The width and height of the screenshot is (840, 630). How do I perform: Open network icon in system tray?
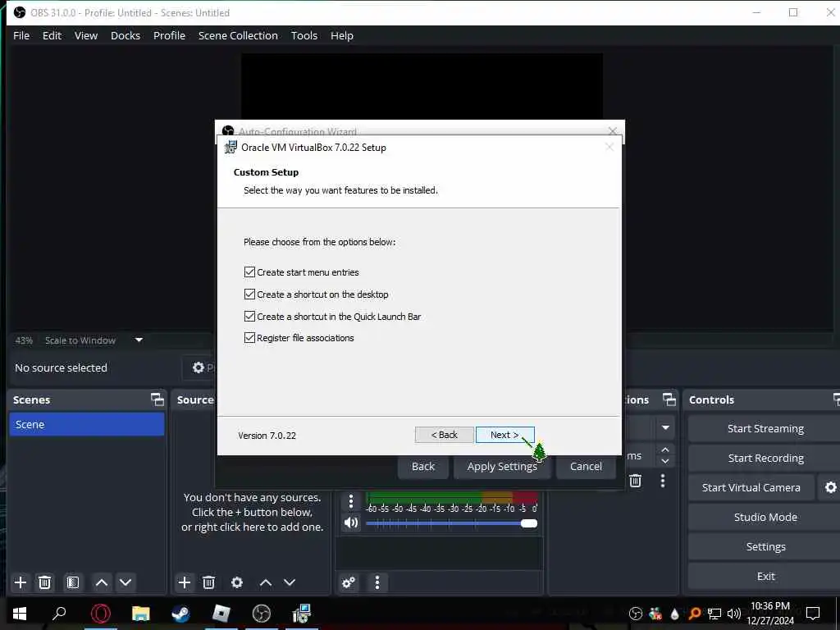point(714,614)
